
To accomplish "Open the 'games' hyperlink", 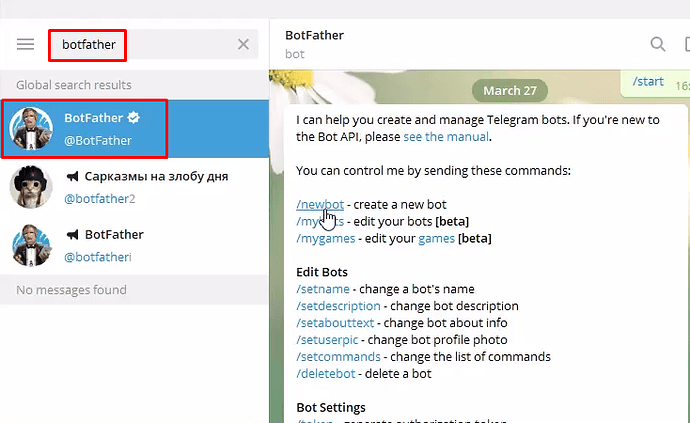I will (437, 239).
